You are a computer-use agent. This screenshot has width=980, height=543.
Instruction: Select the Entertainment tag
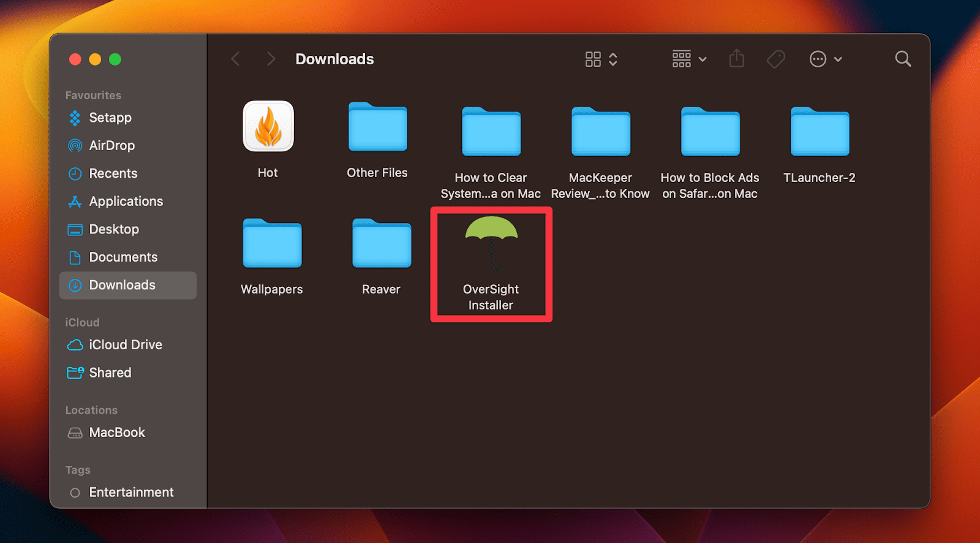coord(127,492)
